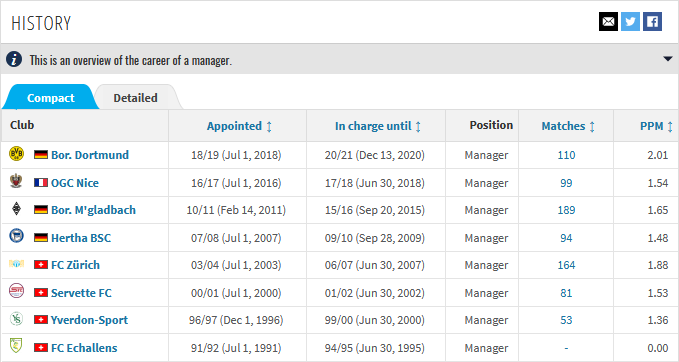This screenshot has height=362, width=679.
Task: Share on Facebook using the f icon
Action: click(x=653, y=22)
